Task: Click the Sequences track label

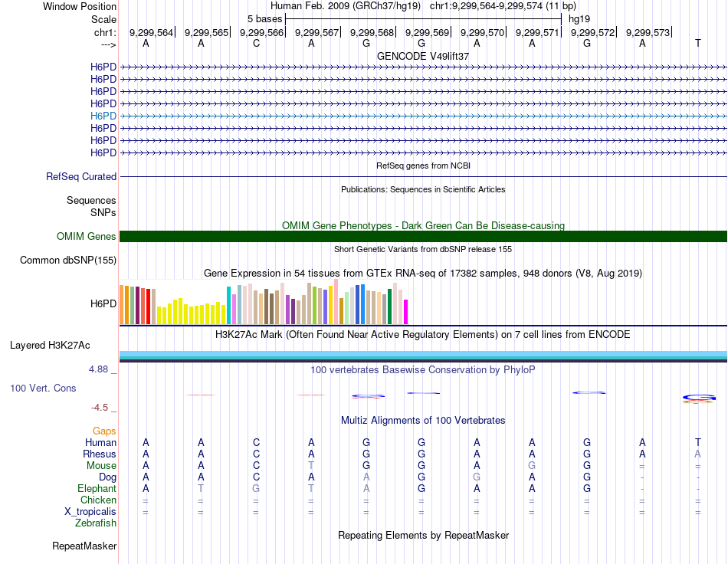Action: 91,201
